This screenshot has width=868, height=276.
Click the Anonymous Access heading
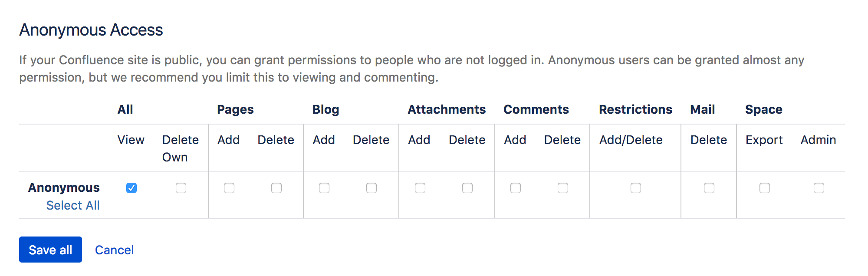[x=91, y=30]
